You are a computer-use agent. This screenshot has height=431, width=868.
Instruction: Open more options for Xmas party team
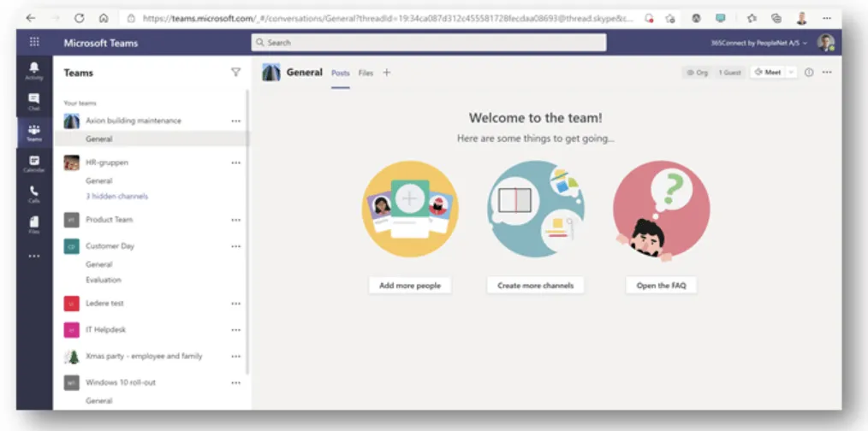(235, 357)
